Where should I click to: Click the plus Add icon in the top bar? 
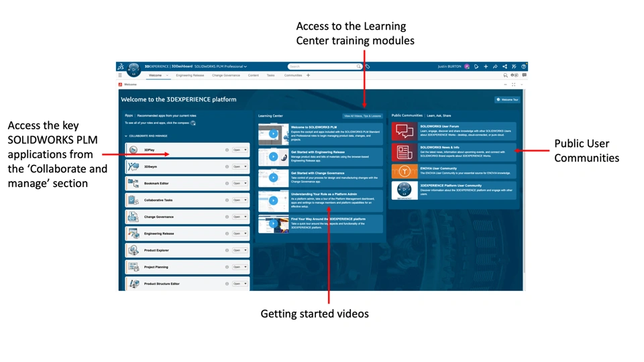tap(486, 66)
